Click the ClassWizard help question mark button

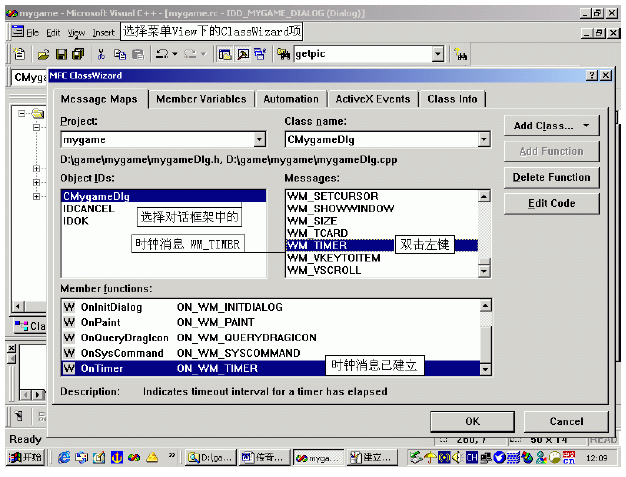point(592,75)
